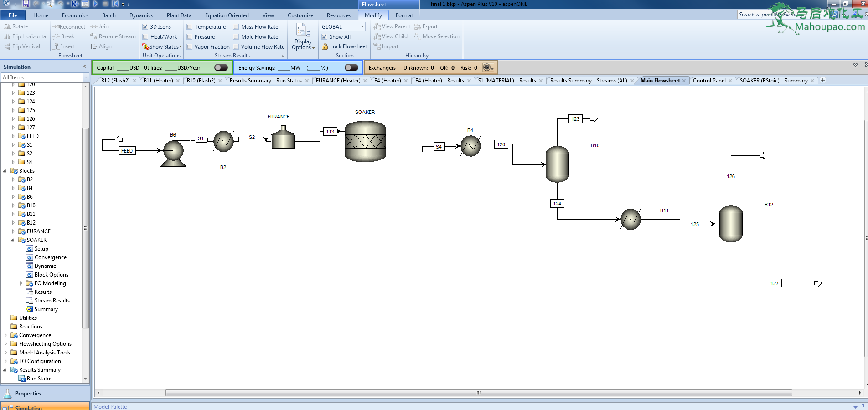Click the Lock Flowsheet icon
The height and width of the screenshot is (410, 868).
[325, 46]
